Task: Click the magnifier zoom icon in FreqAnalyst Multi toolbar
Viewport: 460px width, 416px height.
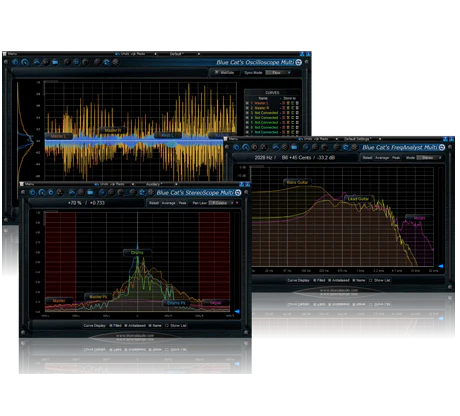Action: pyautogui.click(x=246, y=147)
